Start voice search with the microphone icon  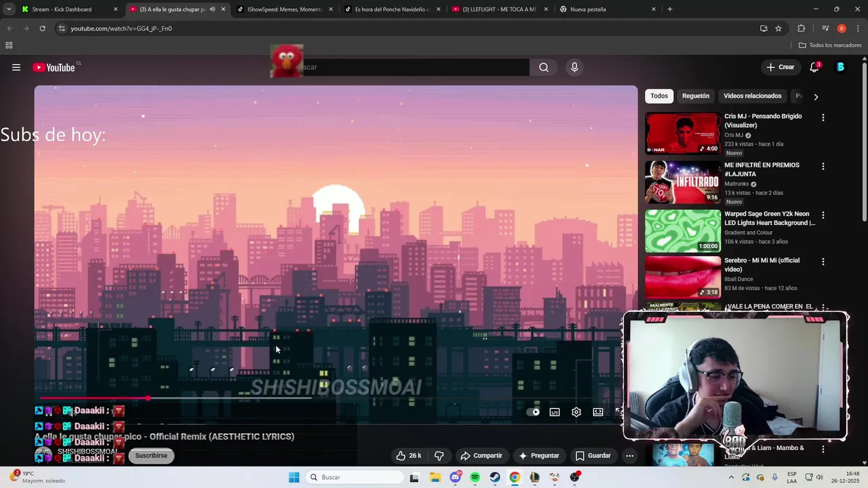pyautogui.click(x=574, y=67)
